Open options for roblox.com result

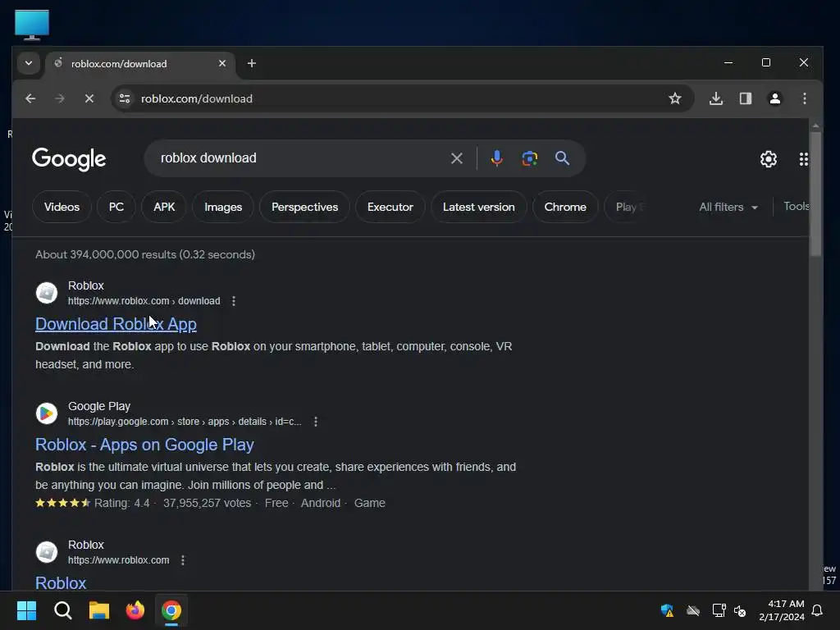pos(183,560)
